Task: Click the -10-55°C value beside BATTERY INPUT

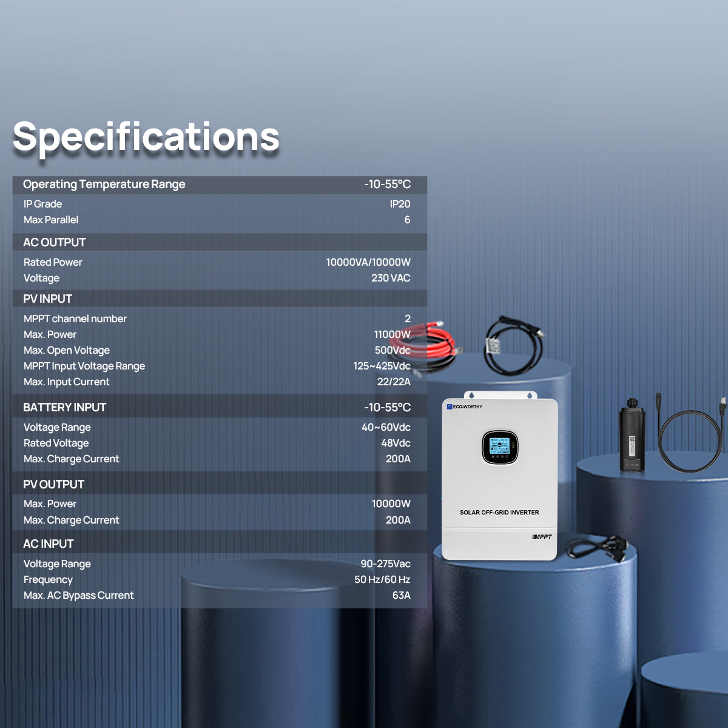Action: tap(387, 408)
